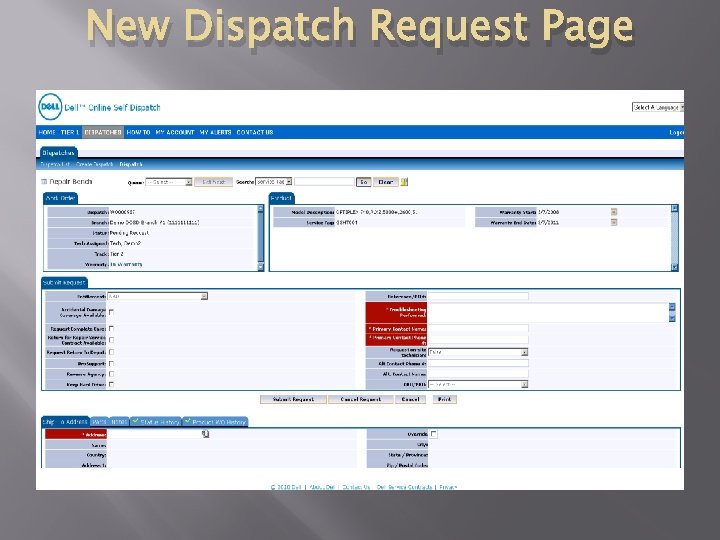Image resolution: width=720 pixels, height=540 pixels.
Task: Open the dropdown below Alt. Contact Name
Action: tap(478, 385)
